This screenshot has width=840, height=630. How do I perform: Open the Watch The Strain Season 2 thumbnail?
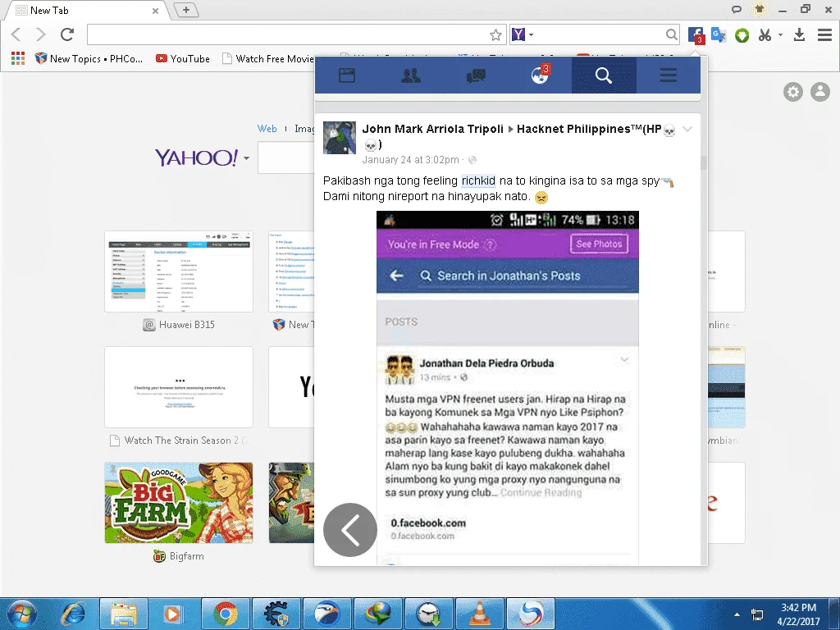(x=179, y=387)
